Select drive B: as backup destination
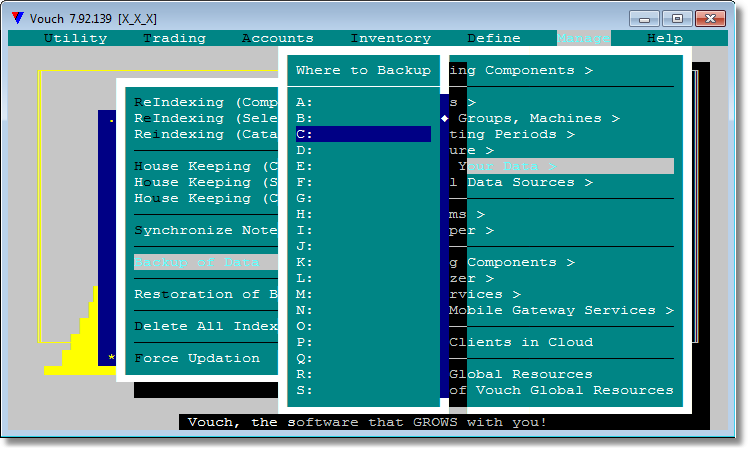The width and height of the screenshot is (748, 450). (x=363, y=118)
